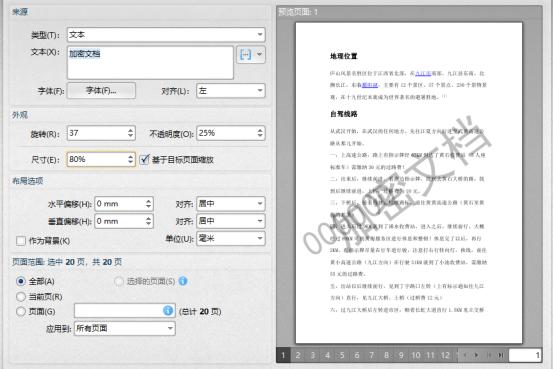Screen dimensions: 554x369
Task: Select preview page 9 tab
Action: (x=401, y=355)
